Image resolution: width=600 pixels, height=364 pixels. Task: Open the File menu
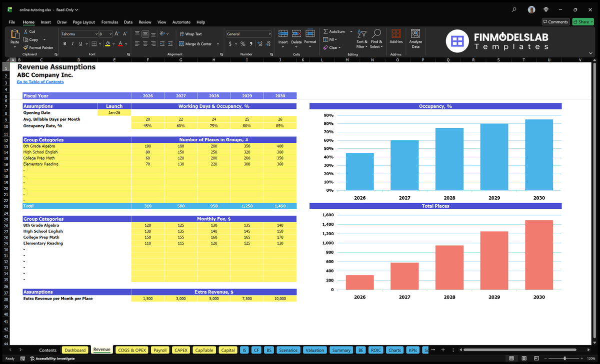[11, 22]
